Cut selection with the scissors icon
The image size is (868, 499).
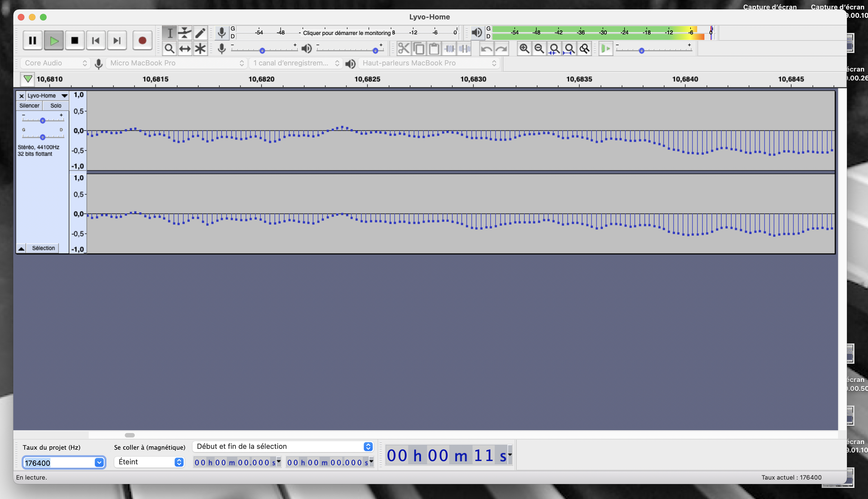point(403,49)
